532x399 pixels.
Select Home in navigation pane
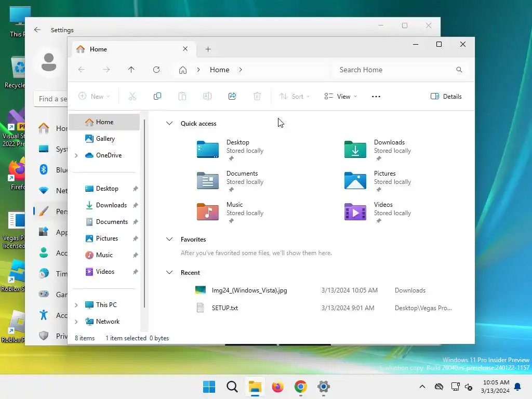pos(104,122)
